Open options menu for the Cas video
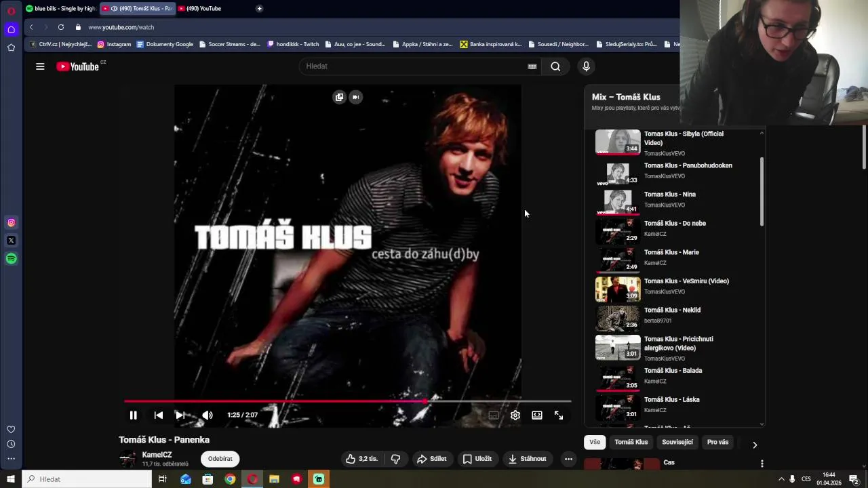Screen dimensions: 868x488 762,464
